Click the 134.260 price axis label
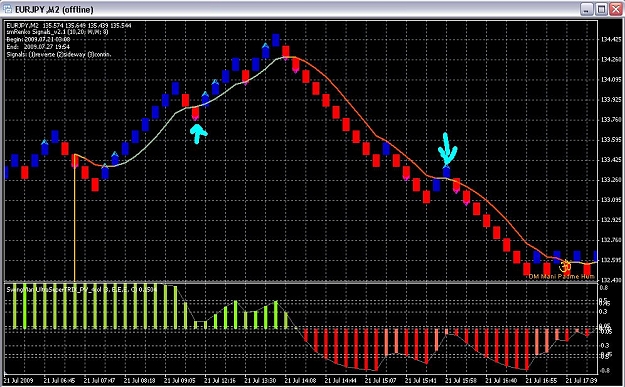This screenshot has width=625, height=387. point(611,60)
